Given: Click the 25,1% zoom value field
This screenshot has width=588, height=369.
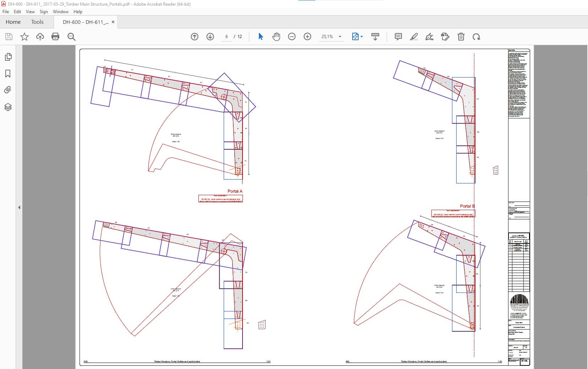Looking at the screenshot, I should pos(327,37).
